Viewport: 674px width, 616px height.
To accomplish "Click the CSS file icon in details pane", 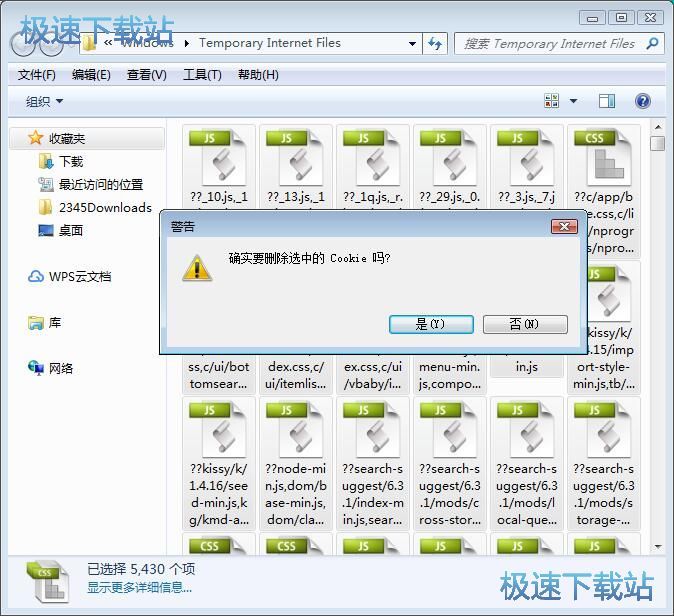I will (47, 581).
